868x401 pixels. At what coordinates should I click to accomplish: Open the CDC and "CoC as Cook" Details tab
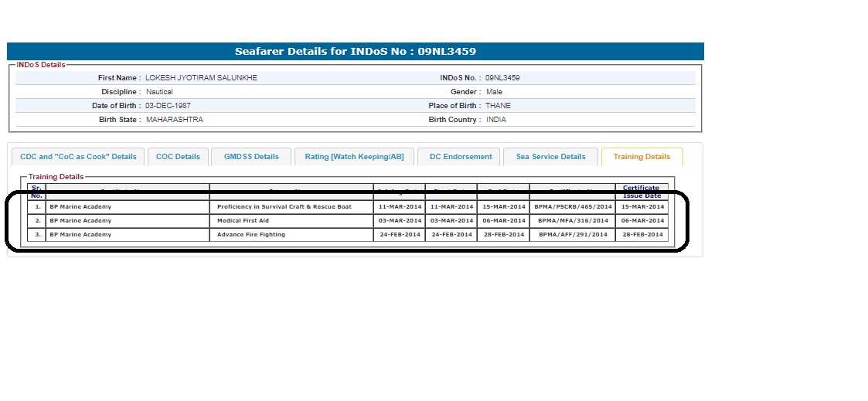tap(78, 157)
